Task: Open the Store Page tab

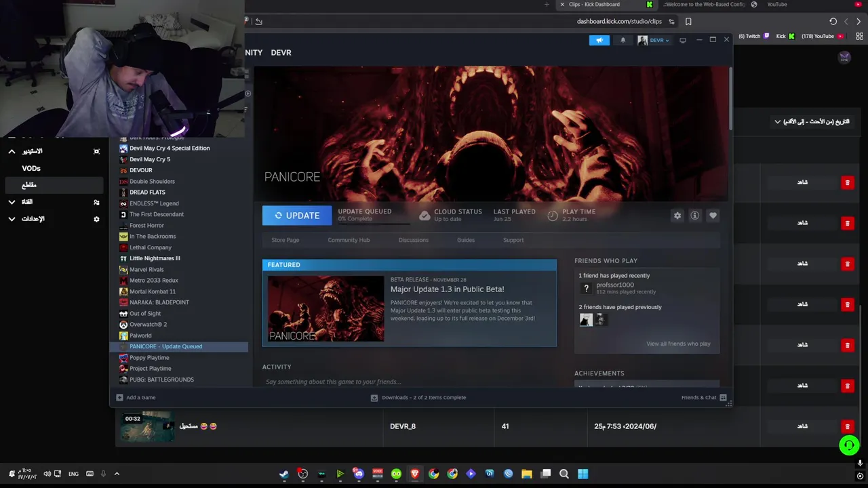Action: click(285, 240)
